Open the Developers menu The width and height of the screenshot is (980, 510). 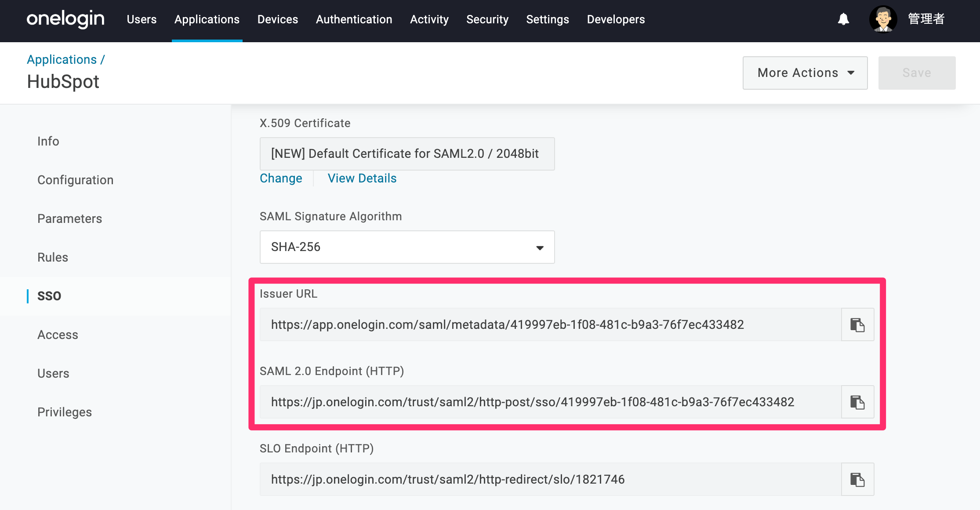click(x=616, y=19)
